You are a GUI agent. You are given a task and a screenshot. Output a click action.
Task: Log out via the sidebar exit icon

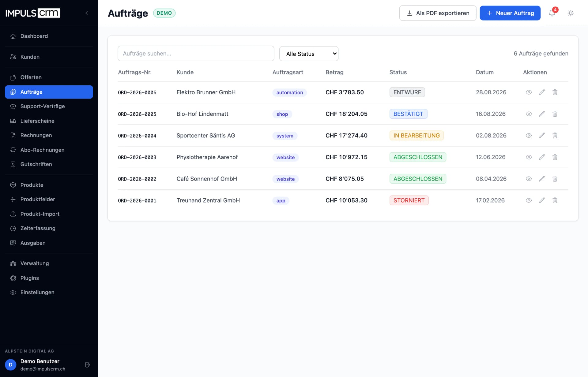[88, 365]
